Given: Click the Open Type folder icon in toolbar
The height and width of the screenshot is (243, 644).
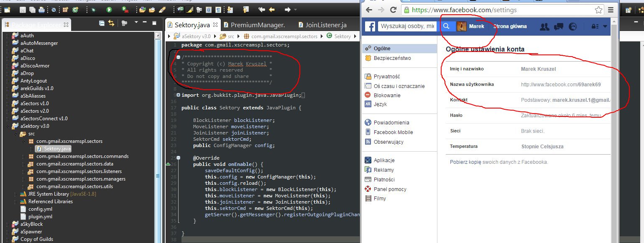Looking at the screenshot, I should coord(143,10).
